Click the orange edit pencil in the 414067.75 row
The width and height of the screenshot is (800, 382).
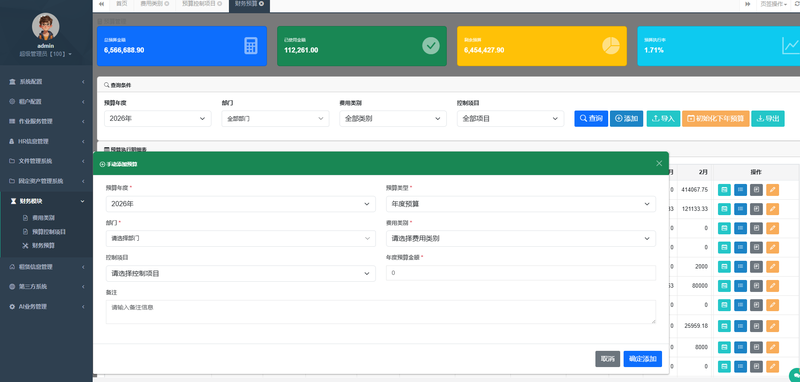click(772, 190)
